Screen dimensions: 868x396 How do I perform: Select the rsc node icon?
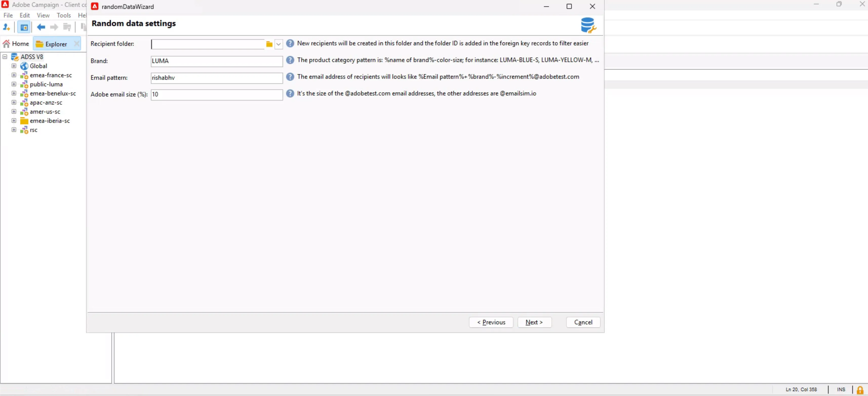(24, 130)
